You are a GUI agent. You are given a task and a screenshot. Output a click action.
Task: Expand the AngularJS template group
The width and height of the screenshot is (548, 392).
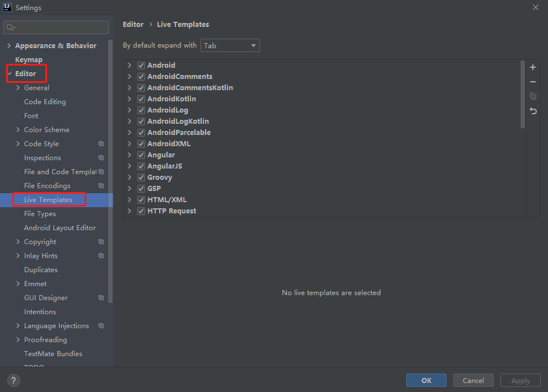pos(129,166)
